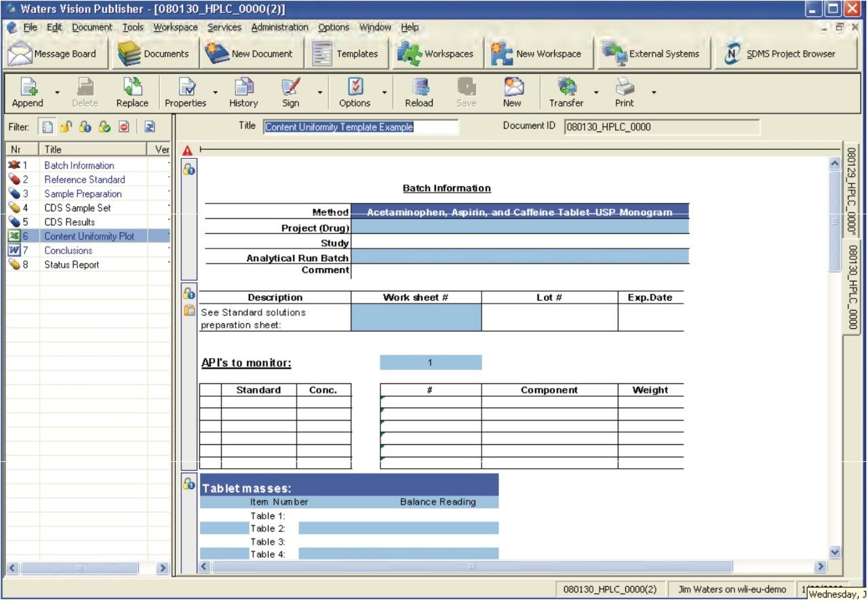
Task: Click the API's to monitor value cell
Action: pos(431,362)
